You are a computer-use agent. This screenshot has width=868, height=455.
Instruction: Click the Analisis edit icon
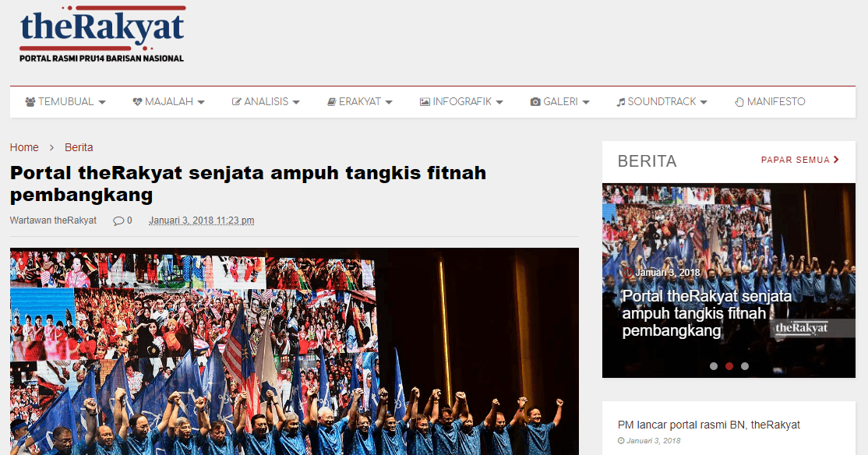(x=237, y=102)
